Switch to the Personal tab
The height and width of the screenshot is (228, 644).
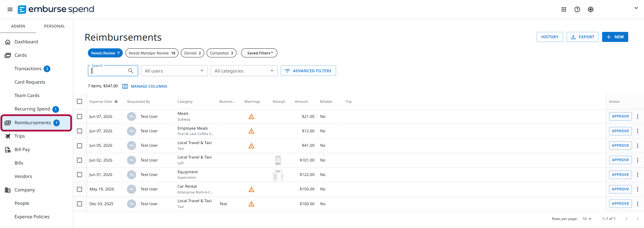pyautogui.click(x=54, y=26)
